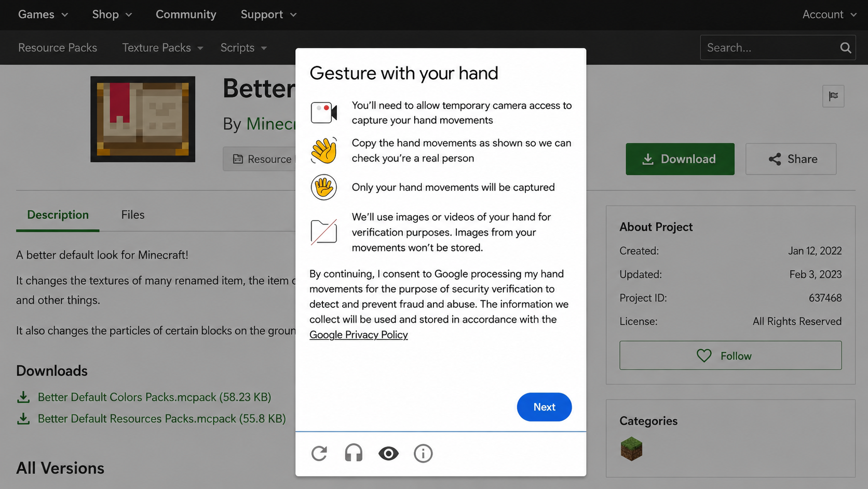Reload the captcha challenge with refresh icon

(x=319, y=453)
